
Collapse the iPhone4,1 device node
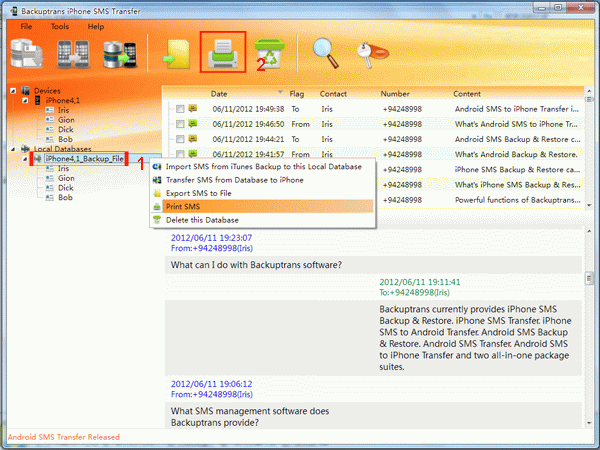coord(25,100)
